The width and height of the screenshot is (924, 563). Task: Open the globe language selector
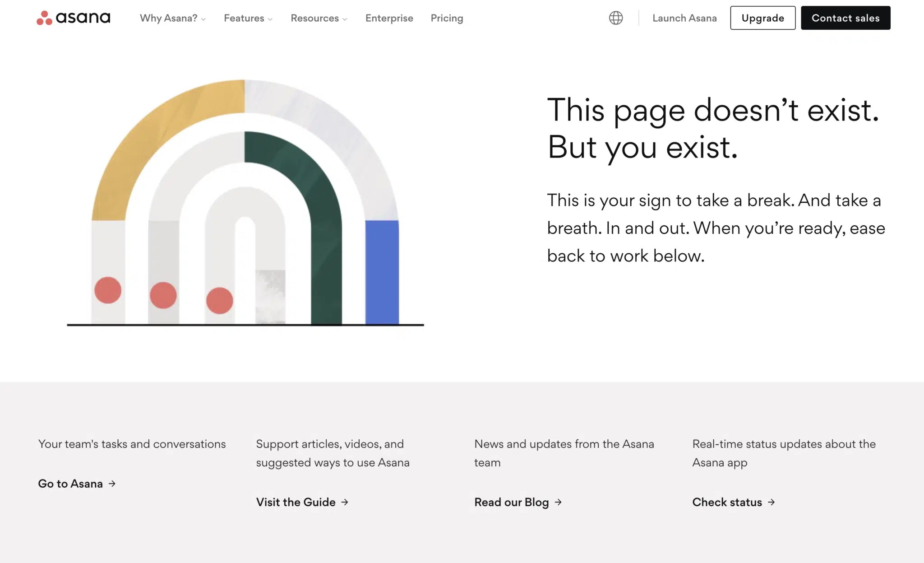(x=615, y=18)
